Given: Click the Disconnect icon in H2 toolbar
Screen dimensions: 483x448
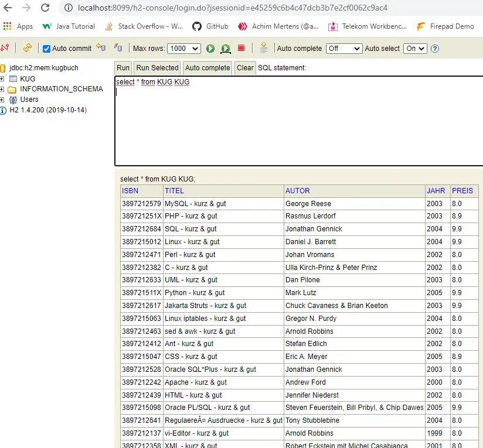Looking at the screenshot, I should click(5, 48).
